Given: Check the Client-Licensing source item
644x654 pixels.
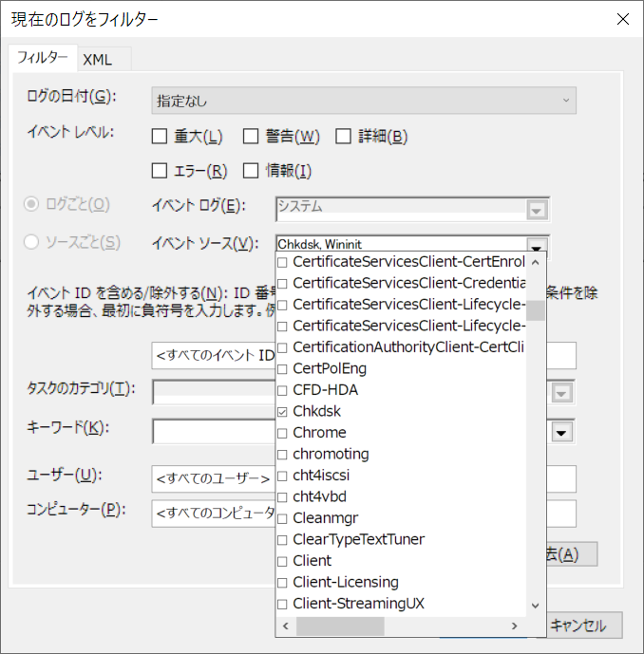Looking at the screenshot, I should (282, 583).
